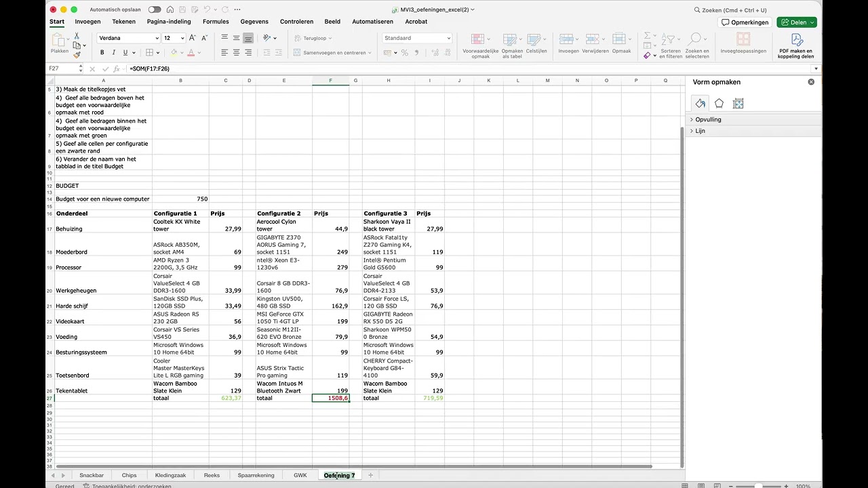Open the Opmerkingen comments button
868x488 pixels.
coord(745,22)
